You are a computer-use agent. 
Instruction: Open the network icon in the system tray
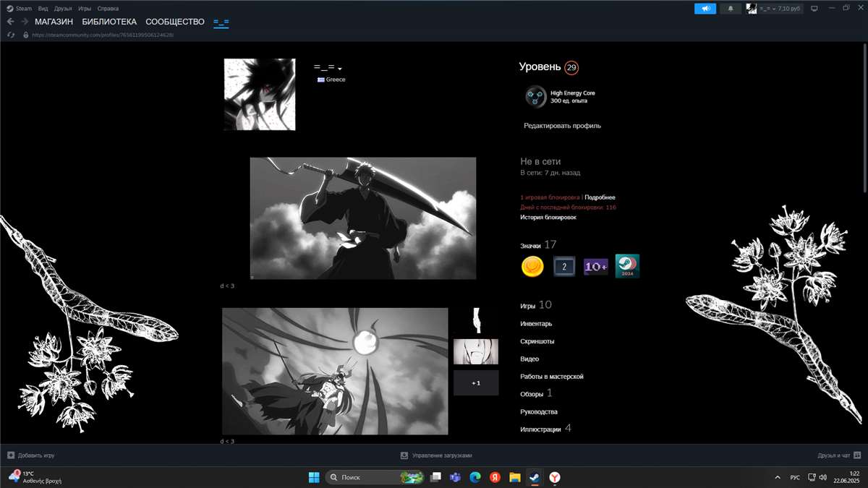[x=812, y=477]
